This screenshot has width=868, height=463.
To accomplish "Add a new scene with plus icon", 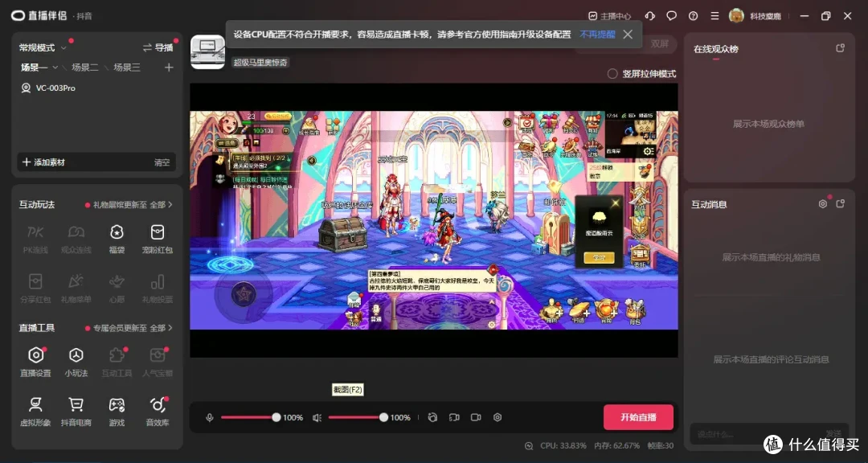I will (169, 68).
